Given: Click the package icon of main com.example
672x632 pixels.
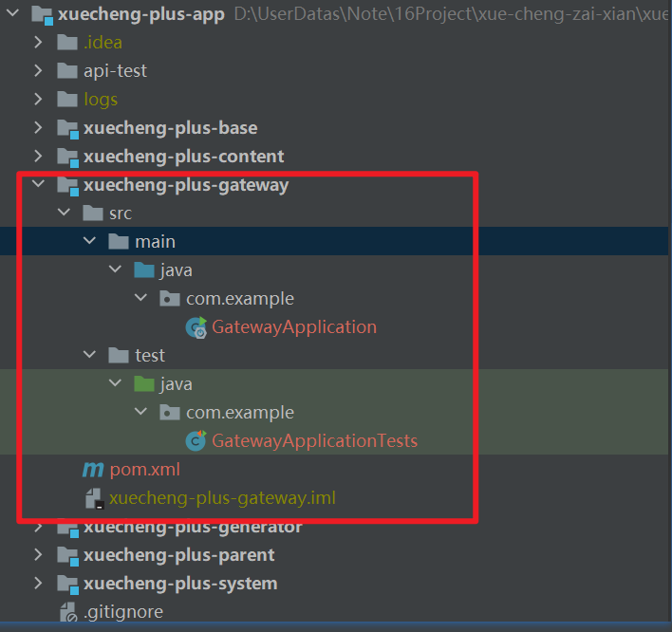Looking at the screenshot, I should click(x=170, y=298).
